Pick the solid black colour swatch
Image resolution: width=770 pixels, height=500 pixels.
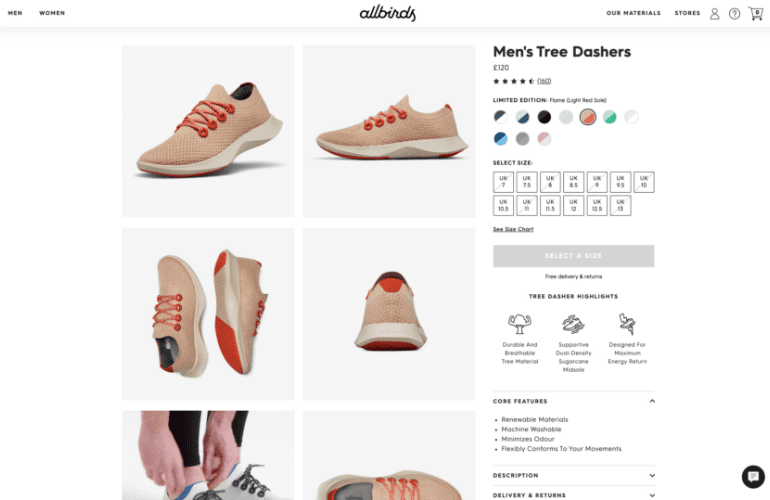click(544, 117)
